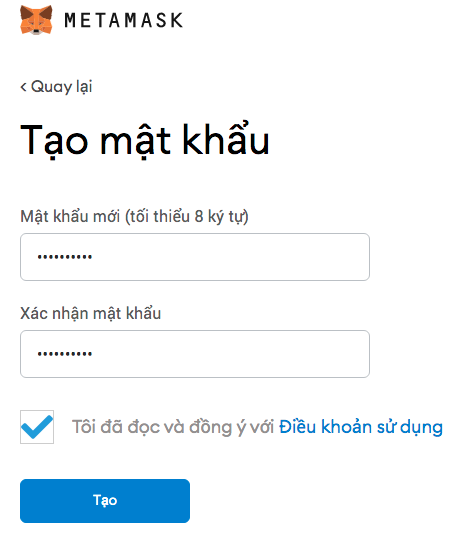
Task: Click the empty area of the new password box
Action: coord(232,257)
